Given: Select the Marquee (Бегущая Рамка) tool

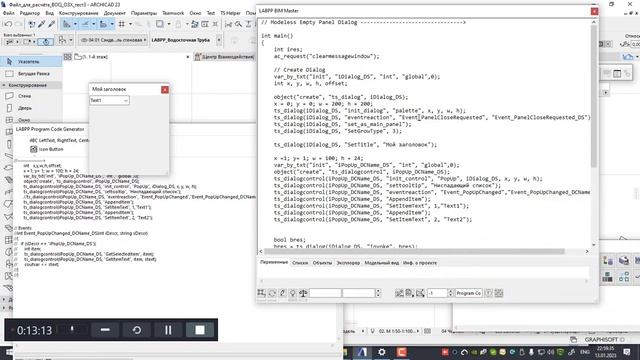Looking at the screenshot, I should coord(31,74).
